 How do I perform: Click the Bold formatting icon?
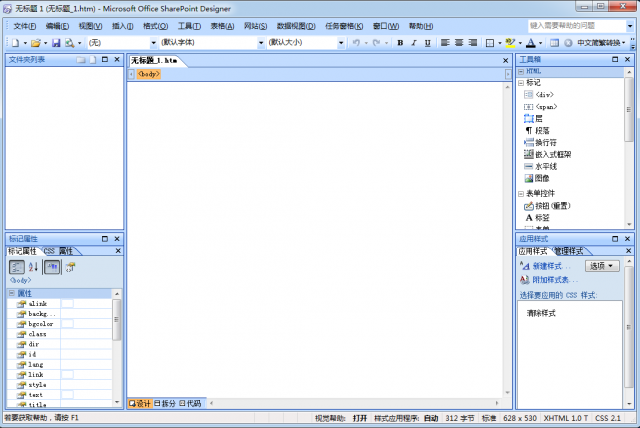coord(400,43)
